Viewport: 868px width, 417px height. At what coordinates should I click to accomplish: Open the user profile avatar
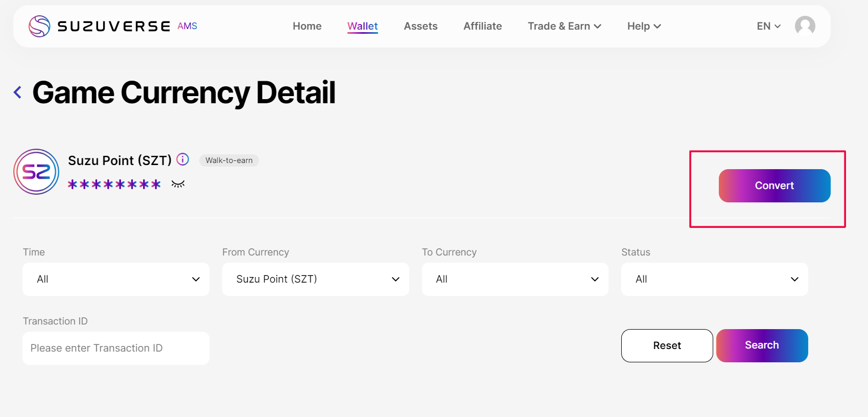point(805,26)
